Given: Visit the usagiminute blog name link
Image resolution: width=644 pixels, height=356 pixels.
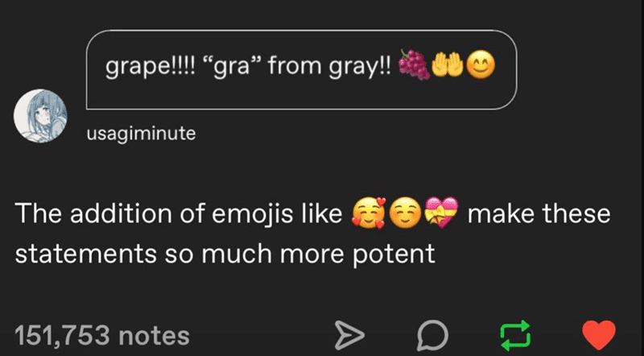Looking at the screenshot, I should pyautogui.click(x=141, y=134).
